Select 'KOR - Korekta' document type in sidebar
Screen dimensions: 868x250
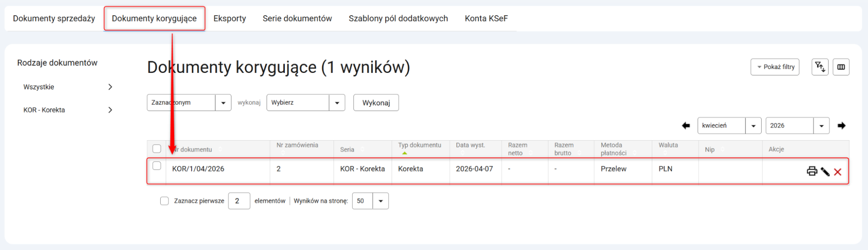pos(44,110)
